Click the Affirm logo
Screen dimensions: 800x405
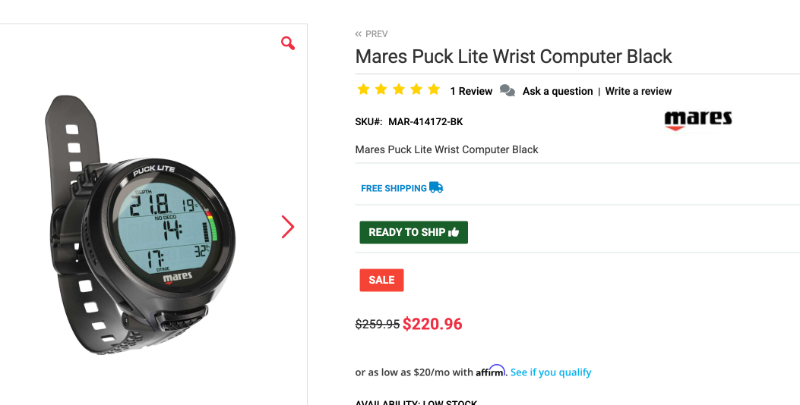pyautogui.click(x=491, y=371)
